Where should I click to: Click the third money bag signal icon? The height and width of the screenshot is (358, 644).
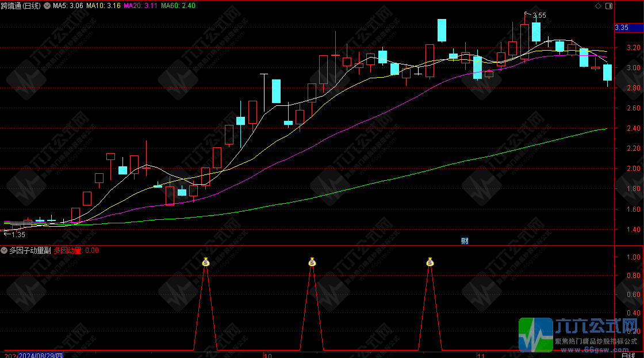(430, 262)
